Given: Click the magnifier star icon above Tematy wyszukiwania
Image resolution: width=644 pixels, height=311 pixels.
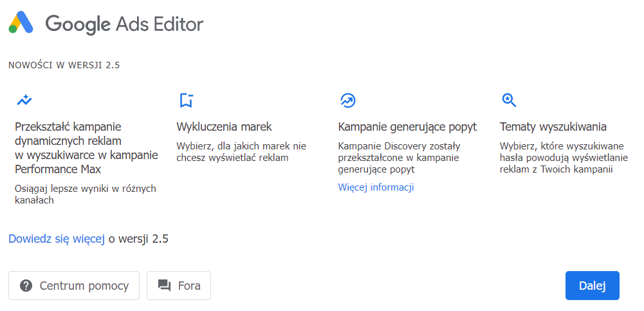Looking at the screenshot, I should pyautogui.click(x=510, y=100).
